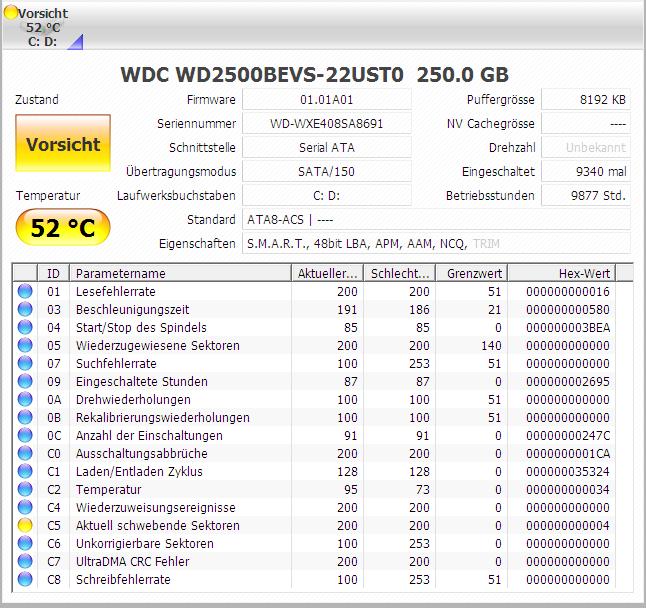This screenshot has width=646, height=608.
Task: Click the status dot of Unkorrigierbare Sektoren
Action: (25, 543)
